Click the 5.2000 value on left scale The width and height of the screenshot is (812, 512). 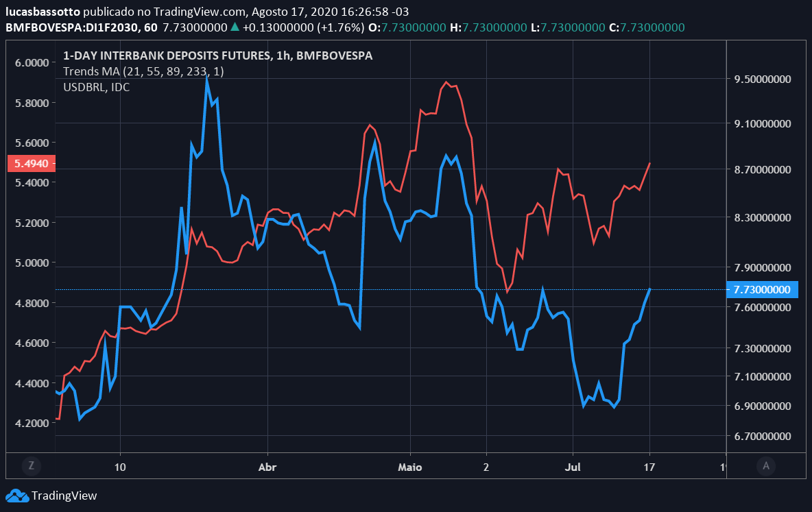click(x=32, y=223)
